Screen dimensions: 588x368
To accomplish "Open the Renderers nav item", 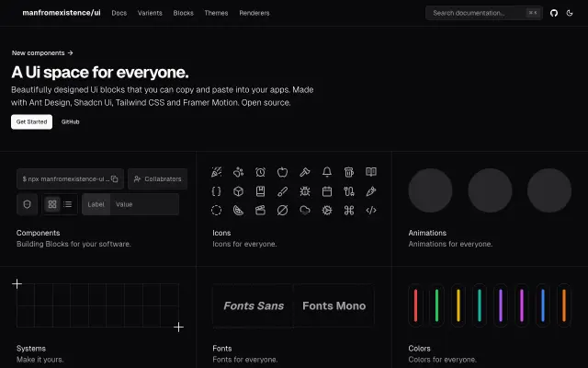I will (x=254, y=13).
